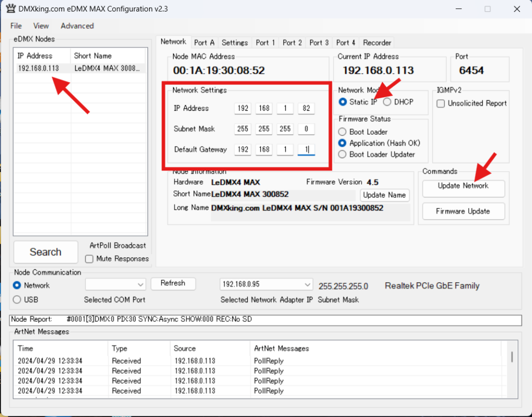The height and width of the screenshot is (417, 532).
Task: Select Boot Loader Updater radio button
Action: [x=342, y=154]
